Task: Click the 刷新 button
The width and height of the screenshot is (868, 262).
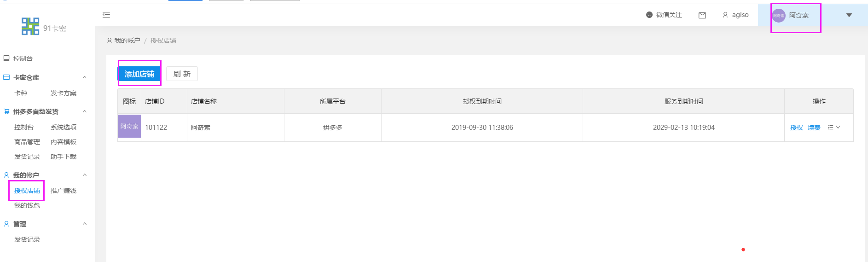Action: click(x=182, y=74)
